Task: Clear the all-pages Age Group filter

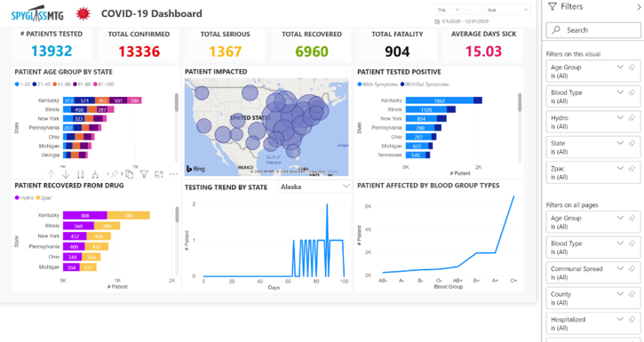Action: (632, 218)
